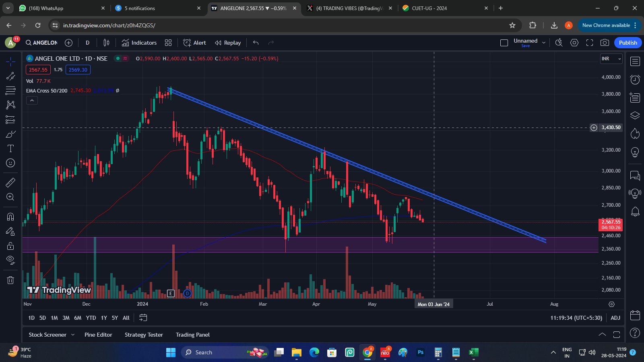
Task: Select the Text tool in left toolbar
Action: 10,148
